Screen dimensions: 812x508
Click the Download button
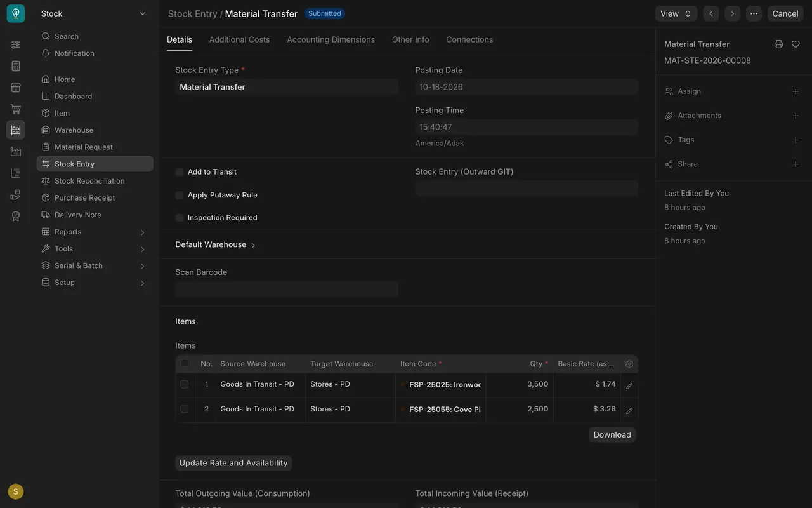(x=612, y=435)
